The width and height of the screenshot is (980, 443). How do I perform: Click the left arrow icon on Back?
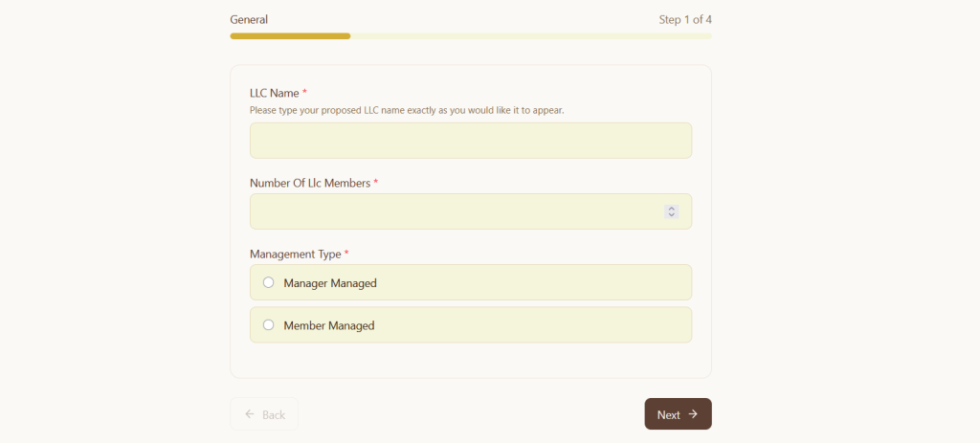point(250,414)
